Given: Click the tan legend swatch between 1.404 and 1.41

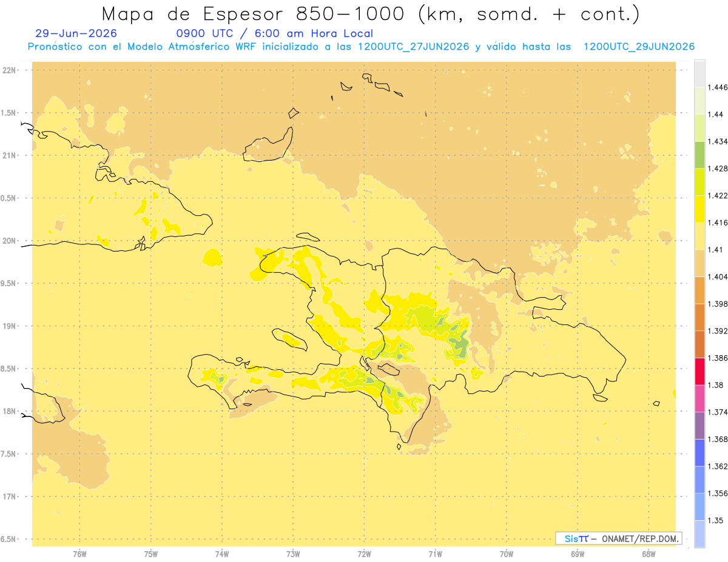Looking at the screenshot, I should [x=699, y=263].
